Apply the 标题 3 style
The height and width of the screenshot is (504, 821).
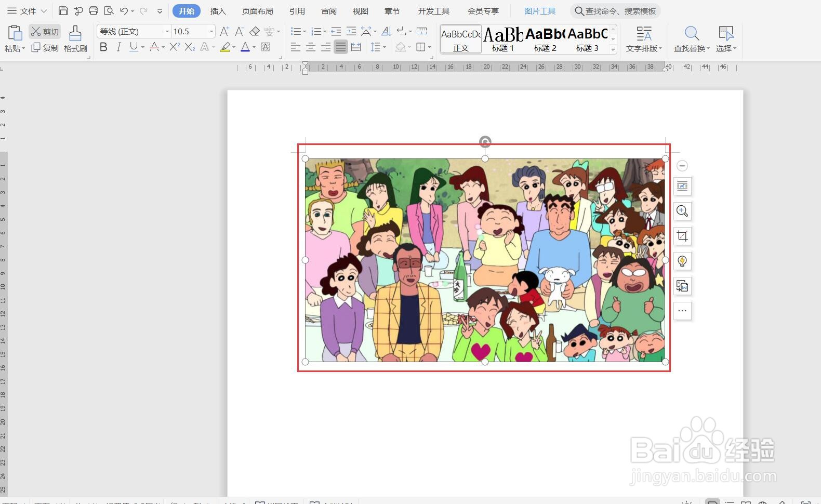(x=587, y=39)
